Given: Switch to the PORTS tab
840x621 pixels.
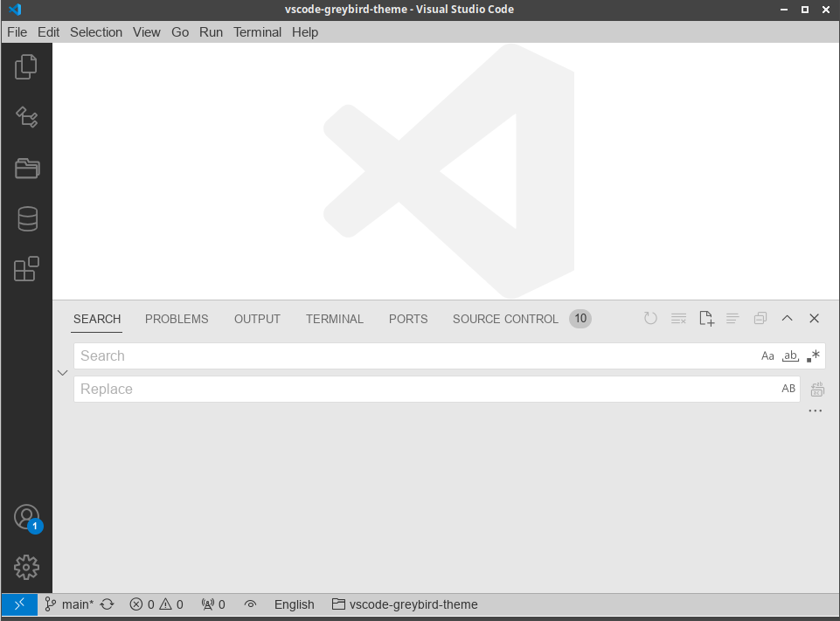Looking at the screenshot, I should tap(408, 319).
